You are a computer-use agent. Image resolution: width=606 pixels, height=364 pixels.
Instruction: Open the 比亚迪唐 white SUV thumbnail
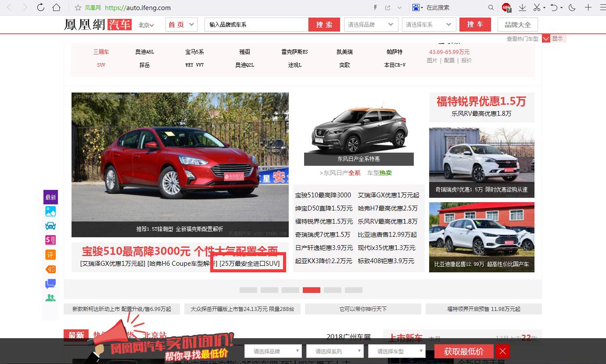[x=482, y=237]
